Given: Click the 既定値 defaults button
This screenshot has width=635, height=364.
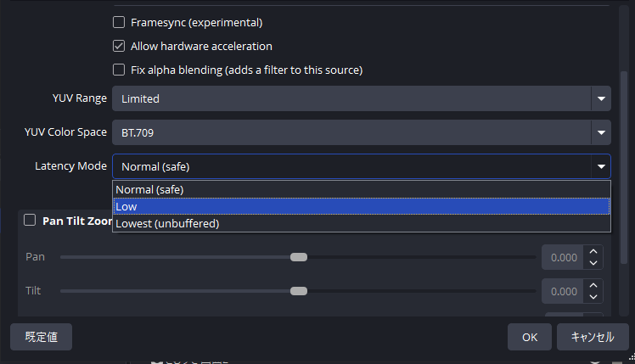Looking at the screenshot, I should [41, 337].
